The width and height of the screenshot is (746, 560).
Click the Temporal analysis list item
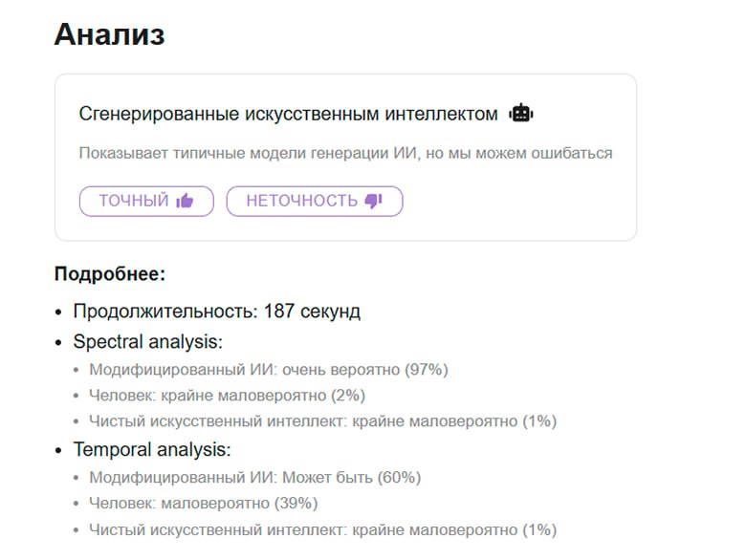152,449
